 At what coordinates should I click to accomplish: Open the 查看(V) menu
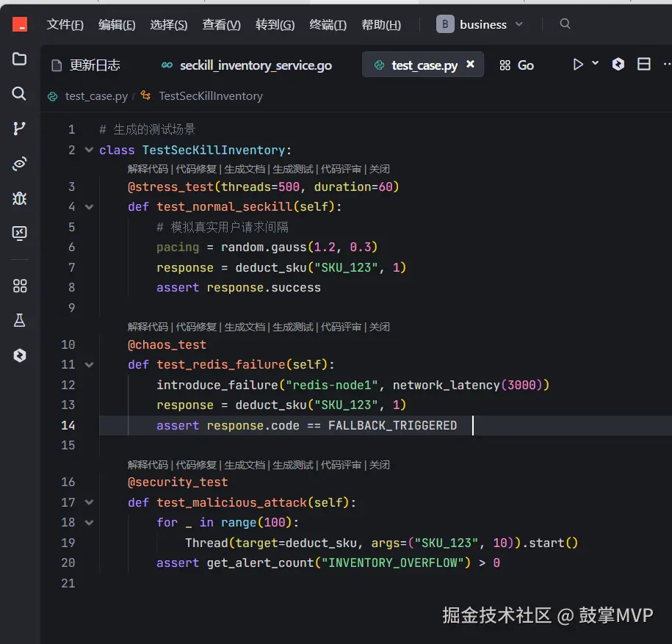[x=222, y=24]
